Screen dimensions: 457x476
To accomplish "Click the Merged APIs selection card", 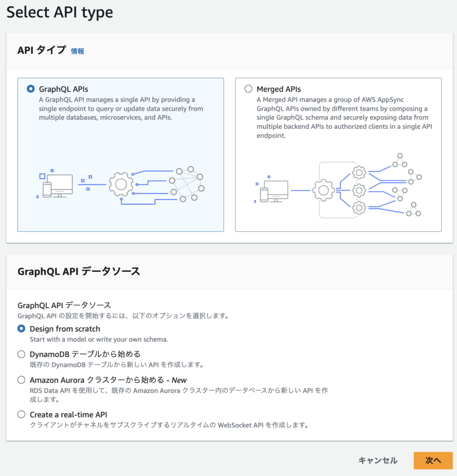I will [x=338, y=153].
